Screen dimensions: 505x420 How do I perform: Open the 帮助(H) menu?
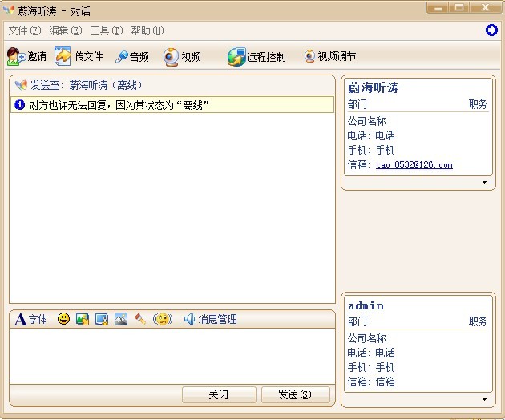[147, 30]
